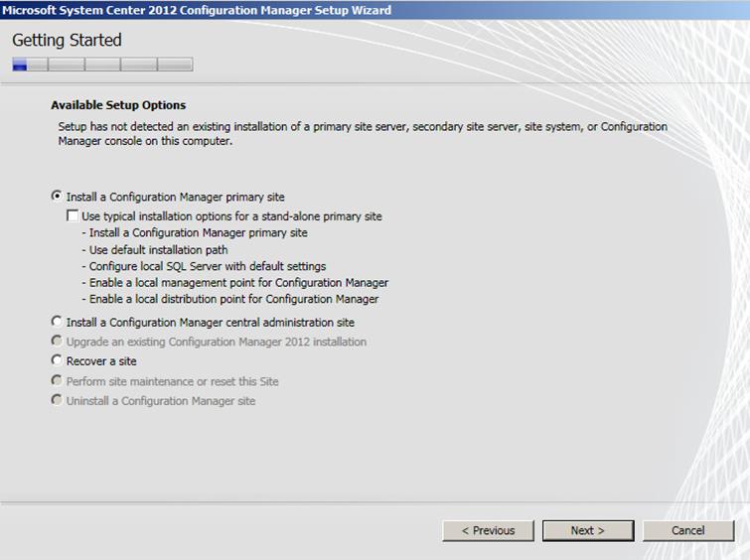
Task: Click 'Configure local SQL Server with default settings'
Action: [207, 266]
